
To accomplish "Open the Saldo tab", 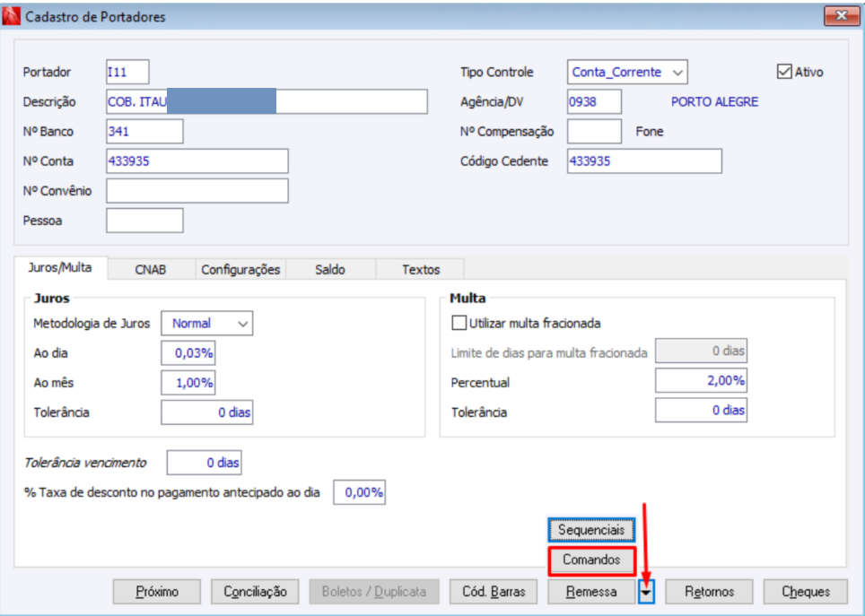I will (x=330, y=270).
